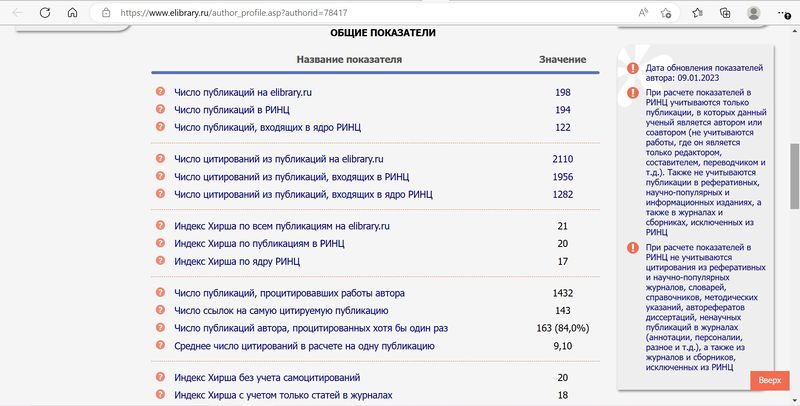
Task: Help icon beside 'Число ссылок на самую цитируемую публикацию'
Action: 160,310
